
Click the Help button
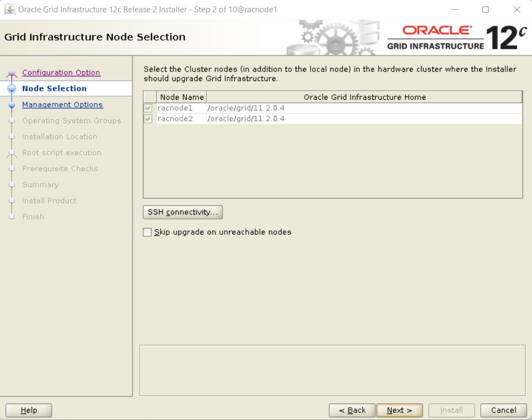coord(29,410)
